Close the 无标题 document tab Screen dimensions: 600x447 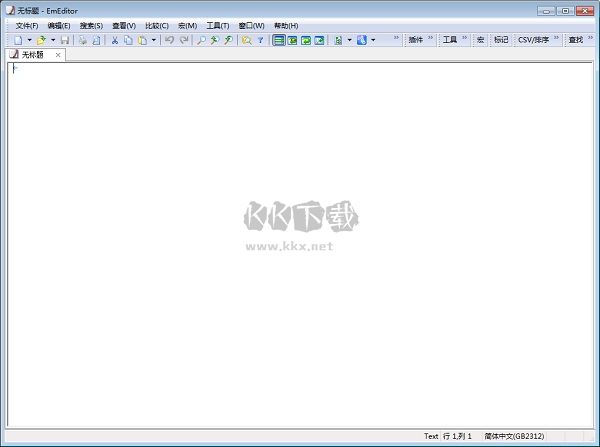pos(58,55)
